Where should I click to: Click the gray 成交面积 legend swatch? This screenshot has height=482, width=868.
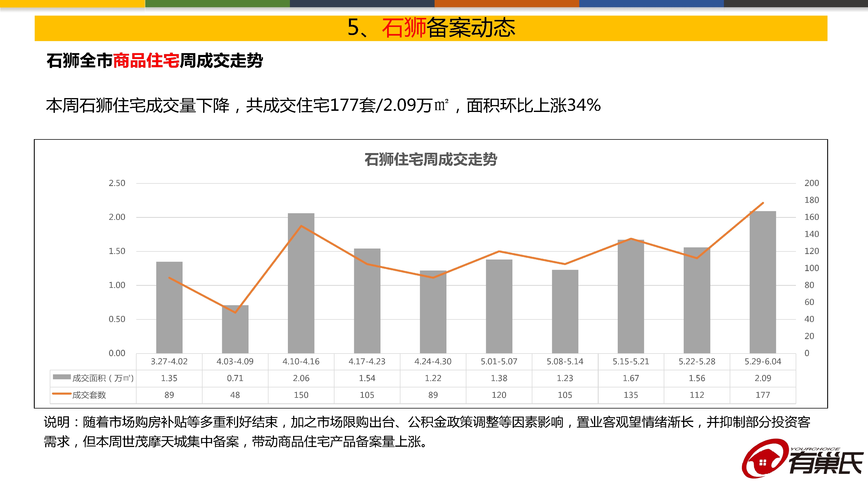coord(62,377)
